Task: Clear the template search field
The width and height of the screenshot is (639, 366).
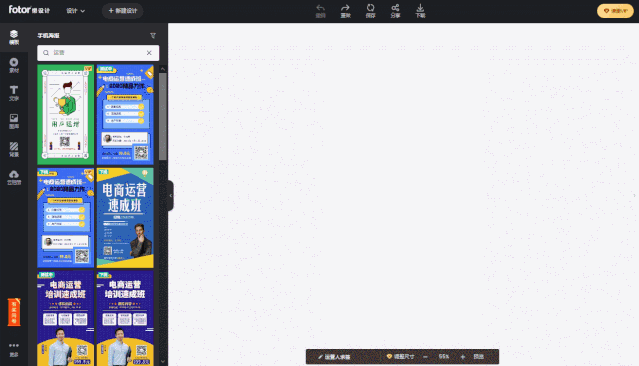Action: [149, 53]
